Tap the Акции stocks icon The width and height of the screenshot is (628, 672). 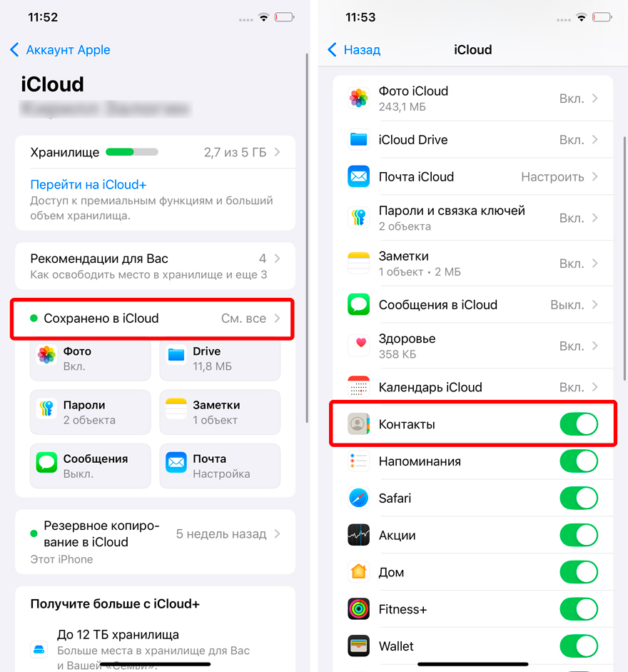point(358,535)
